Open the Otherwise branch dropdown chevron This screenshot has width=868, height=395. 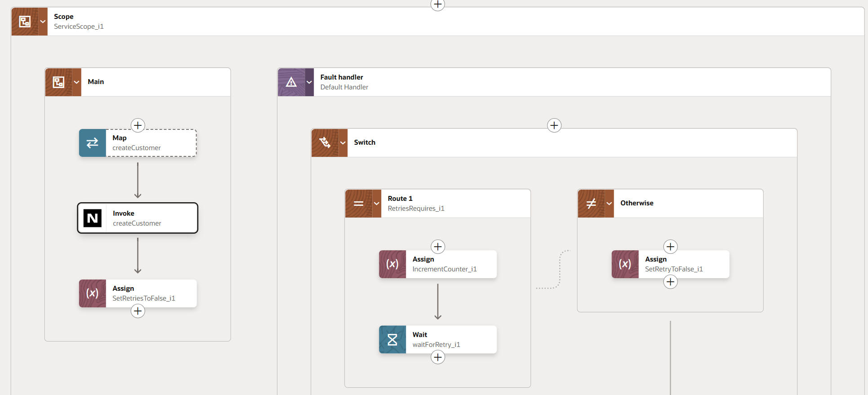[x=609, y=203]
